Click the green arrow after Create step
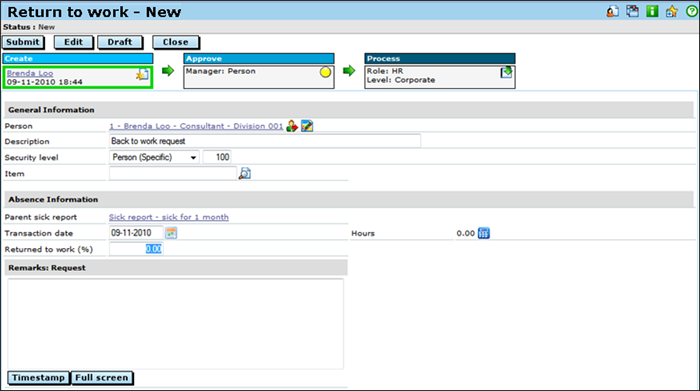The height and width of the screenshot is (391, 700). click(x=168, y=71)
